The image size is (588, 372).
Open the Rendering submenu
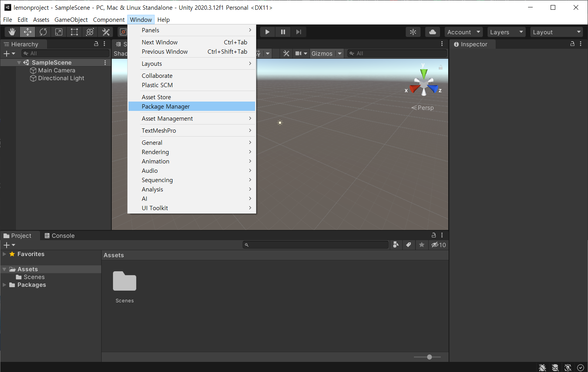coord(192,152)
